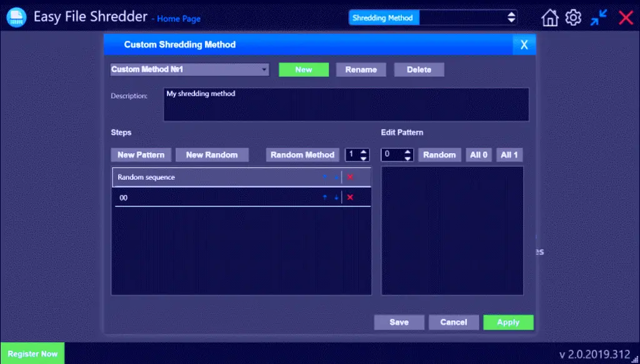Move the 00 step up
The width and height of the screenshot is (640, 364).
point(325,198)
